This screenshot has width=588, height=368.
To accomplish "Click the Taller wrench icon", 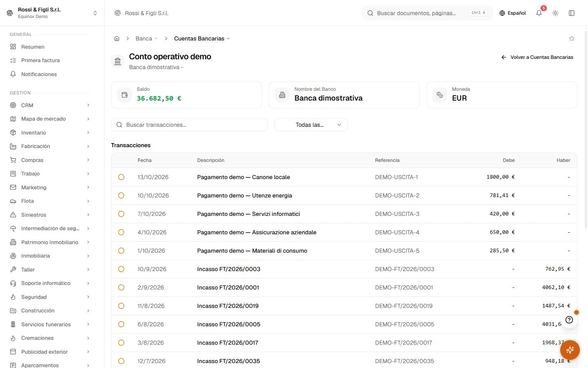I will (x=13, y=269).
